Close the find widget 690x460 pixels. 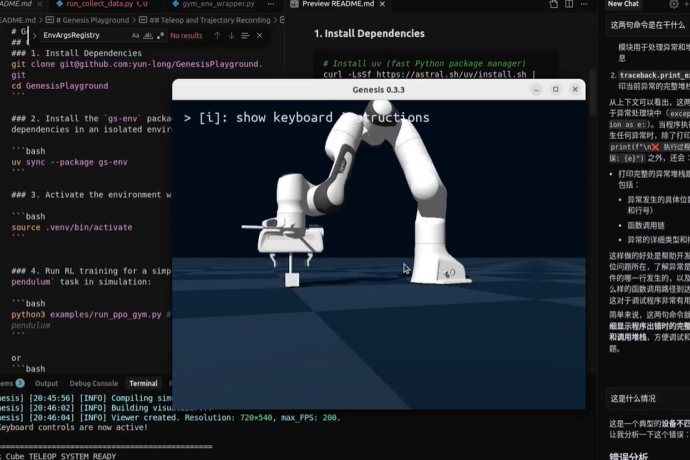(x=260, y=36)
